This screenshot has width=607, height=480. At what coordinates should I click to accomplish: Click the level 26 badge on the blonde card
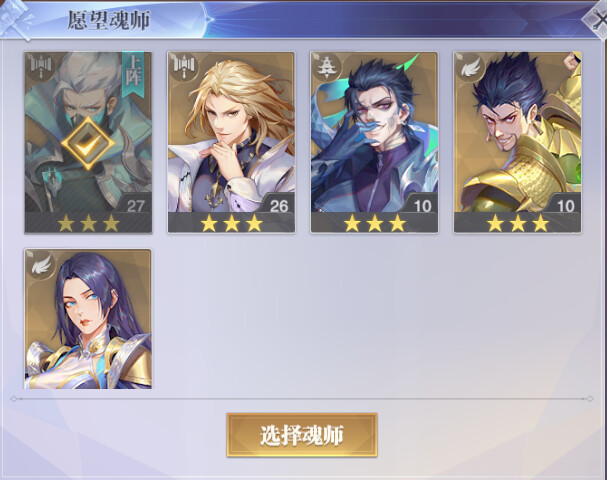pos(278,205)
